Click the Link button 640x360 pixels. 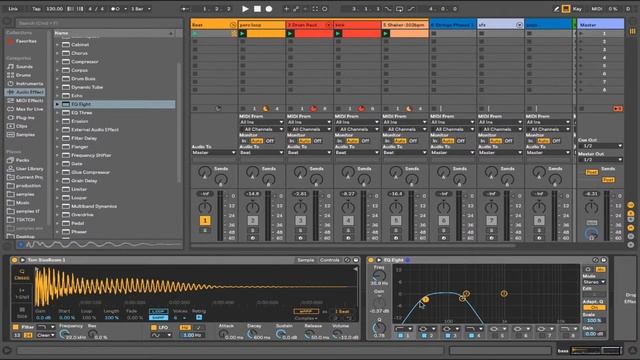(13, 9)
